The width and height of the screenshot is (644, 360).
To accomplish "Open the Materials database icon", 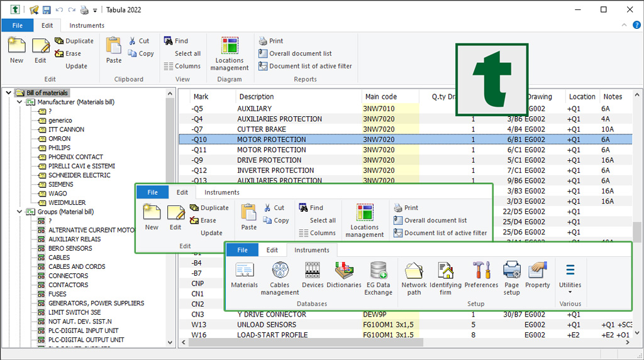I will pyautogui.click(x=245, y=275).
